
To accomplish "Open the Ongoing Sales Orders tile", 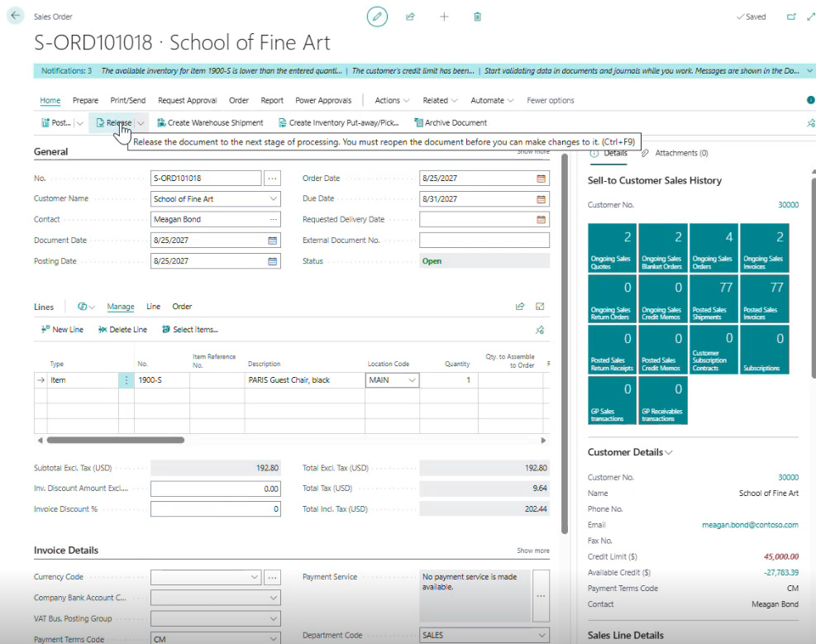I will click(x=713, y=248).
